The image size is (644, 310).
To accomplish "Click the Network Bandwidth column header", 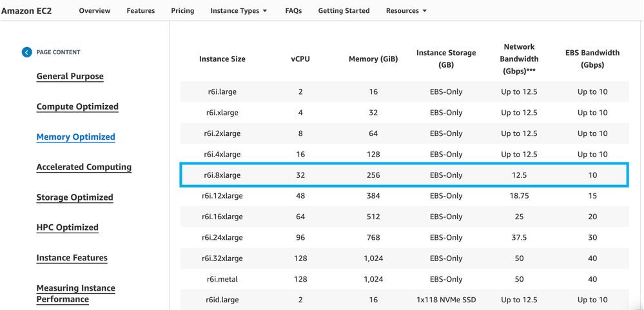I will [519, 59].
